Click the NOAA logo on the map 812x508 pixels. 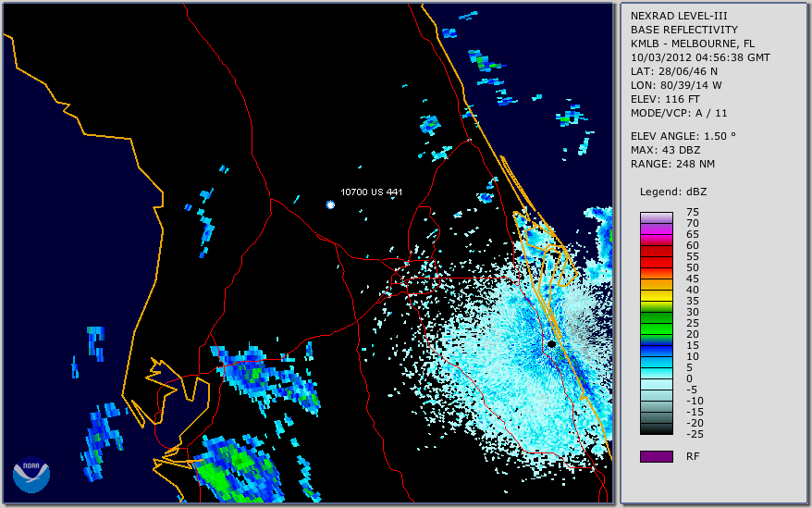coord(31,475)
